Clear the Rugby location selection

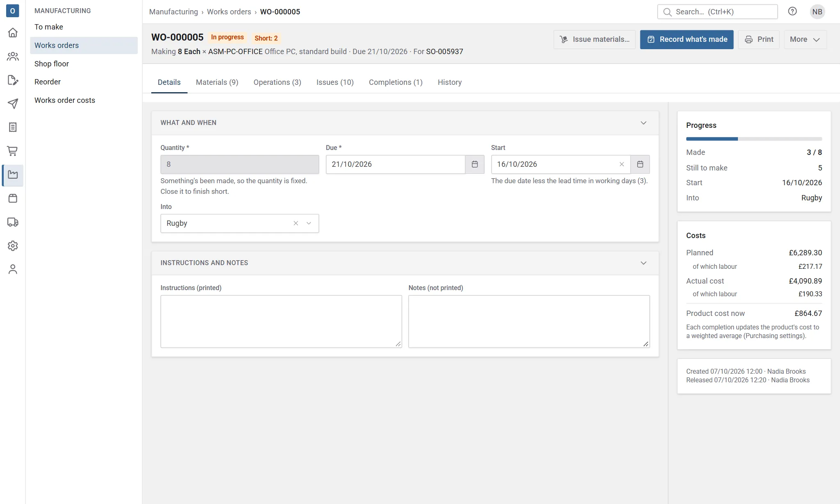296,223
